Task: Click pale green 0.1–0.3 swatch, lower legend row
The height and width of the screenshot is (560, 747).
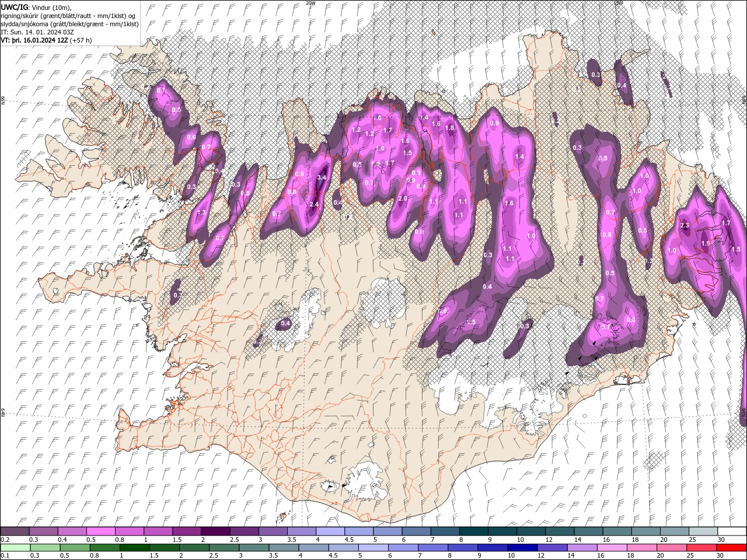Action: 15,548
